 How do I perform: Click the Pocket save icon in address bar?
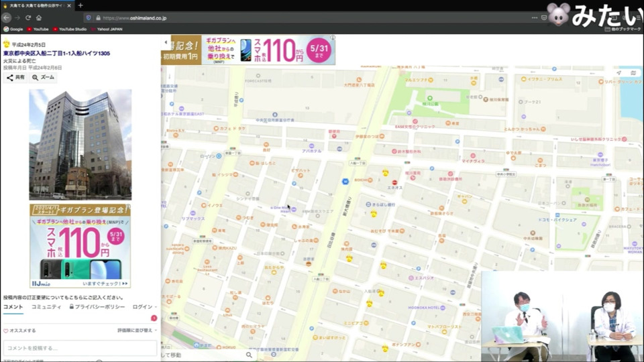[x=544, y=17]
